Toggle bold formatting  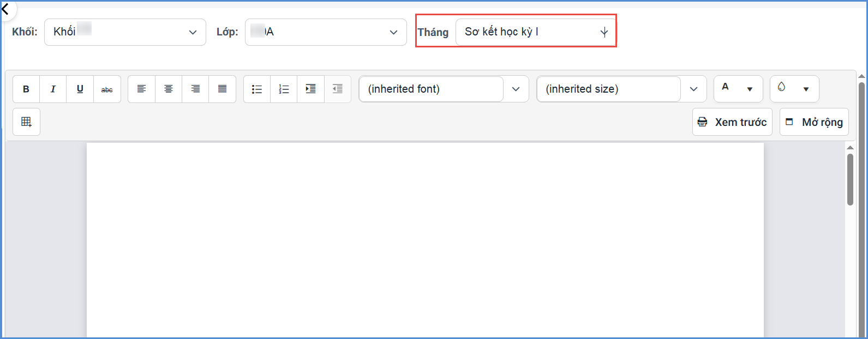pos(26,89)
